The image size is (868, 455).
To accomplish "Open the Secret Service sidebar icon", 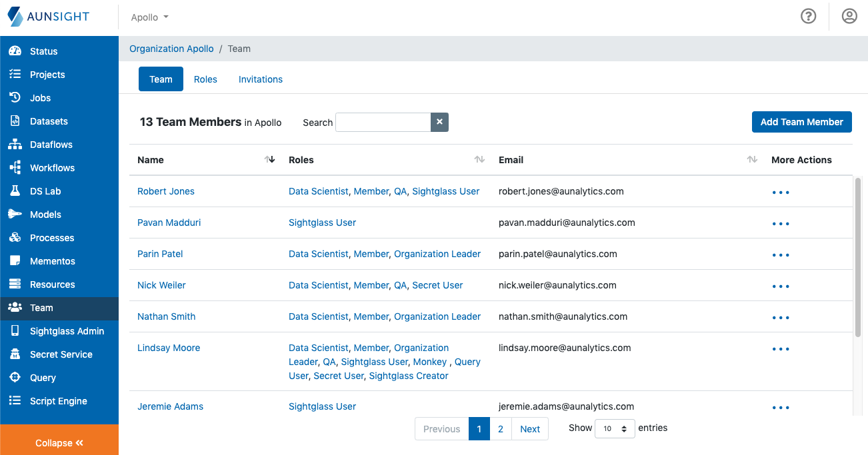I will tap(15, 354).
